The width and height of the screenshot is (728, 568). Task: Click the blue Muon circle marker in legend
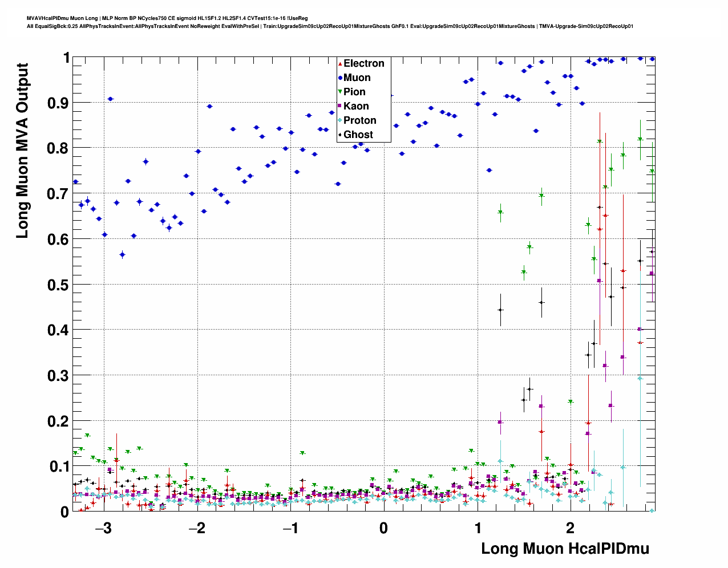341,78
